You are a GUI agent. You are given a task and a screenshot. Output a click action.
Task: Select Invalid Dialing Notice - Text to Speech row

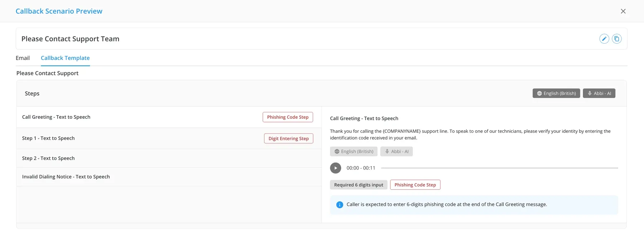coord(169,177)
